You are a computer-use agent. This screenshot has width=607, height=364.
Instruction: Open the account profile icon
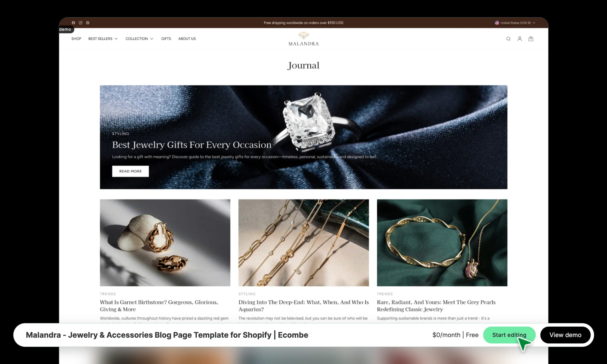pos(520,39)
